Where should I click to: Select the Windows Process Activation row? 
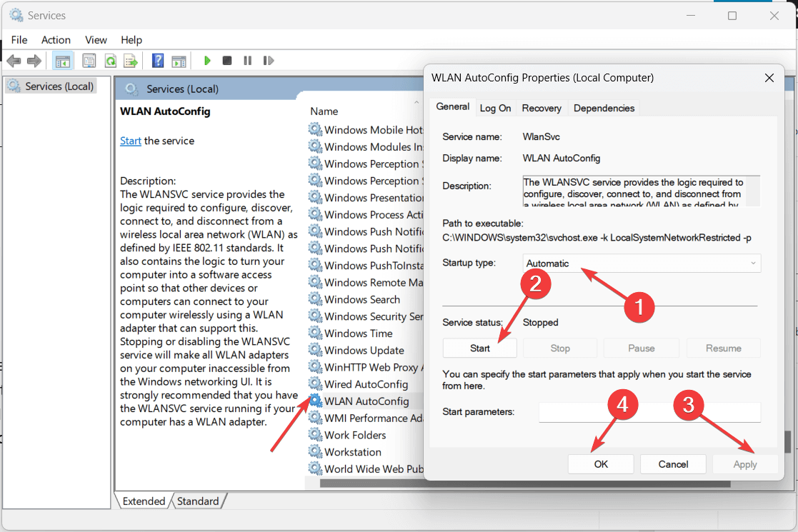pyautogui.click(x=366, y=215)
